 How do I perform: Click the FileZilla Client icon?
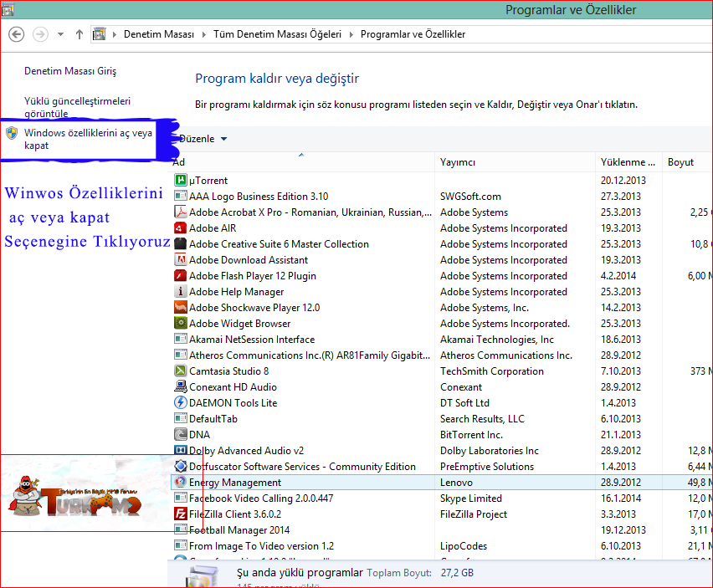tap(181, 514)
